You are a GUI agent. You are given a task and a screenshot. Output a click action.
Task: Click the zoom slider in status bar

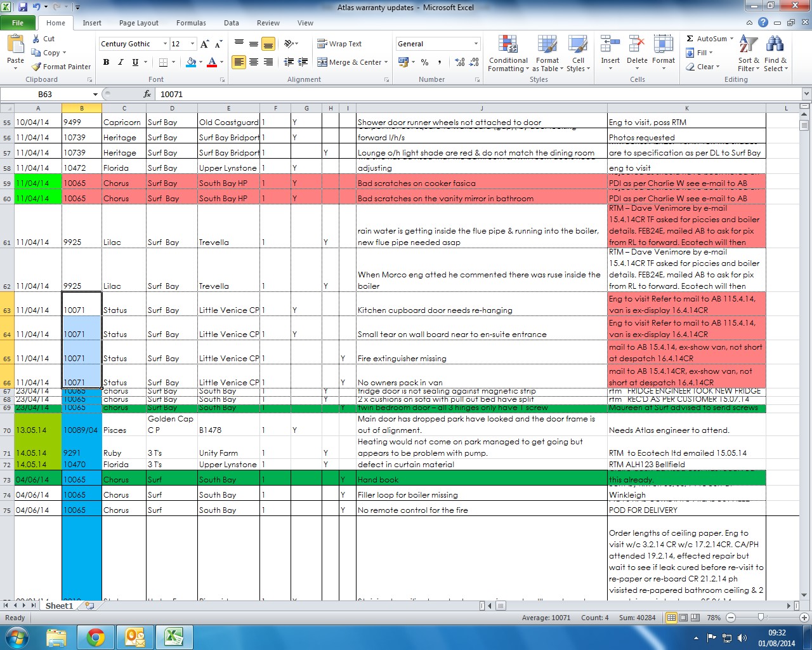pyautogui.click(x=761, y=618)
